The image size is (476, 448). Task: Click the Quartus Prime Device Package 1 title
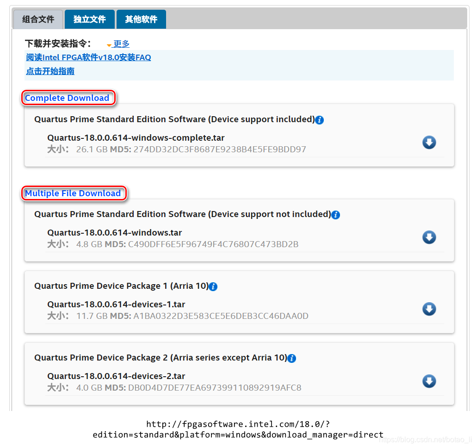tap(121, 286)
